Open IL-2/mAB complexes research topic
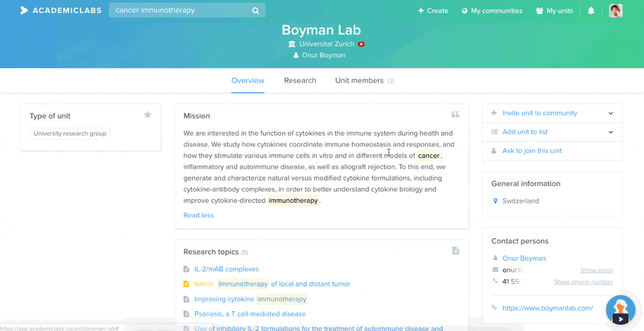Viewport: 644px width, 331px height. [x=226, y=269]
